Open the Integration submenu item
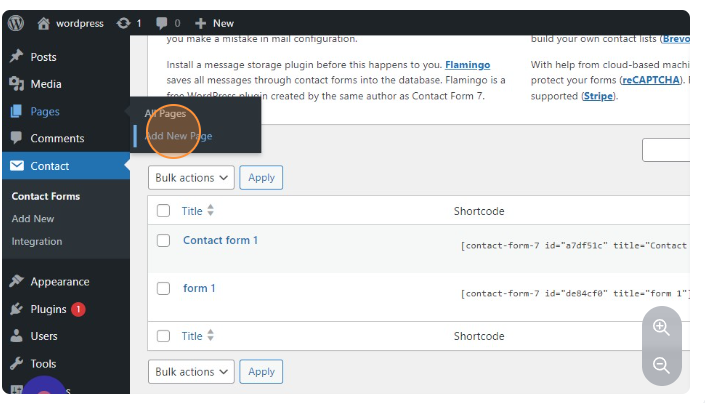The image size is (705, 403). point(37,241)
